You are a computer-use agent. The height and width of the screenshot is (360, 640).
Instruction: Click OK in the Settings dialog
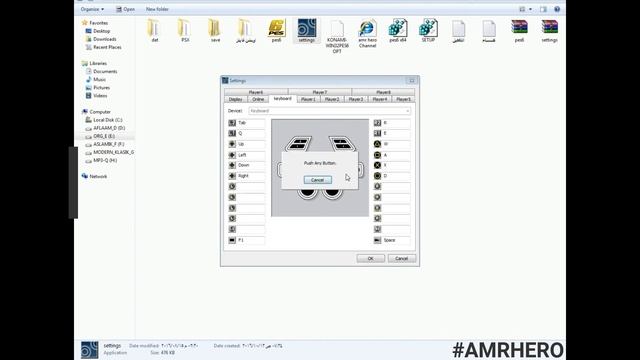[371, 258]
